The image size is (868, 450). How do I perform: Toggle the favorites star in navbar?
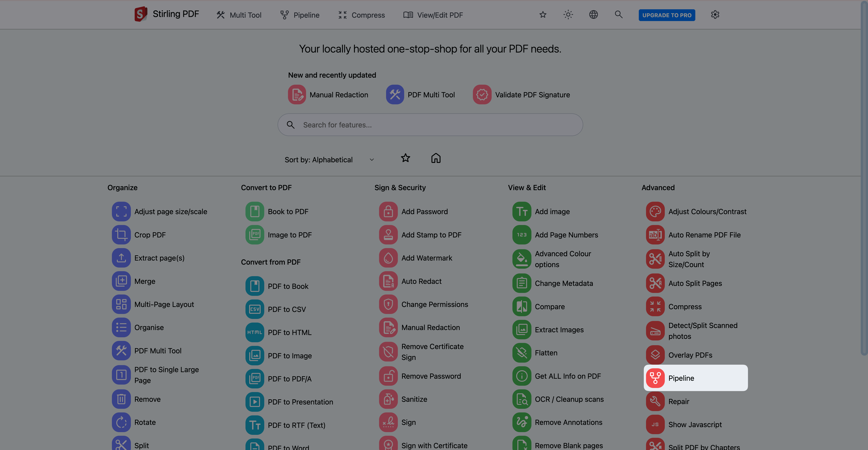(542, 14)
